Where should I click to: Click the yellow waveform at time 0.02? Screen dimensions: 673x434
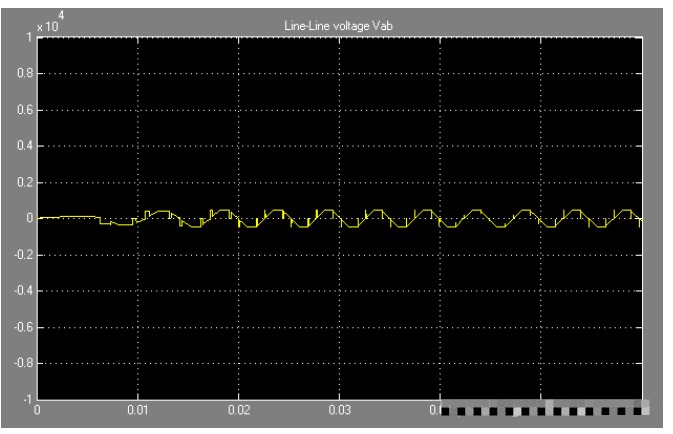[238, 222]
